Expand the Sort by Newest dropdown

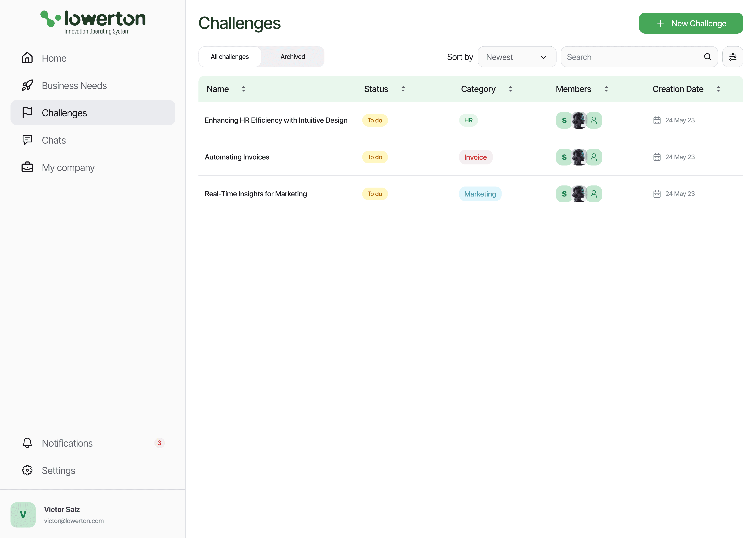(x=516, y=57)
